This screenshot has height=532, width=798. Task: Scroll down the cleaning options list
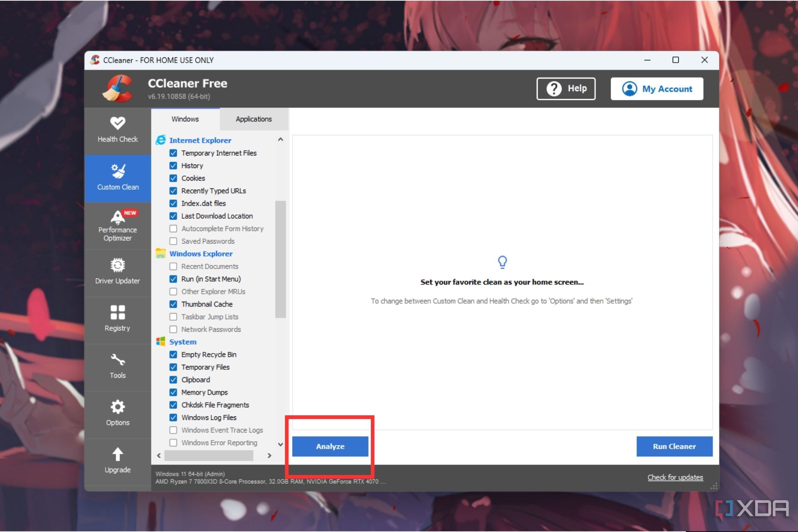280,442
